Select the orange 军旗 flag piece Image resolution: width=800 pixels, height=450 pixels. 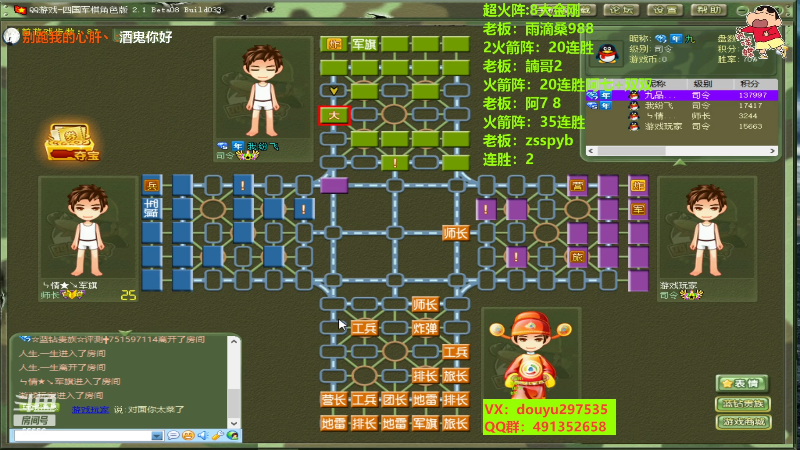point(425,423)
